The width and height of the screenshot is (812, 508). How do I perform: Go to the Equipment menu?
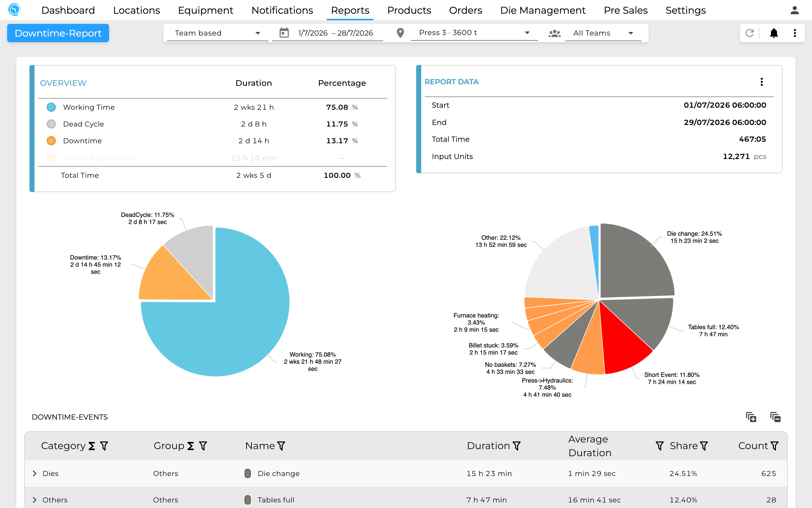205,10
